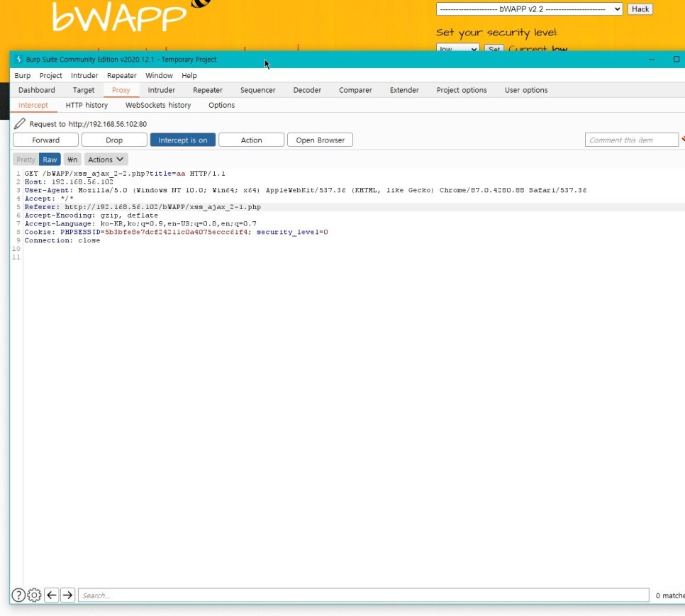Screen dimensions: 685x616
Task: Open the Extender tab
Action: (x=404, y=90)
